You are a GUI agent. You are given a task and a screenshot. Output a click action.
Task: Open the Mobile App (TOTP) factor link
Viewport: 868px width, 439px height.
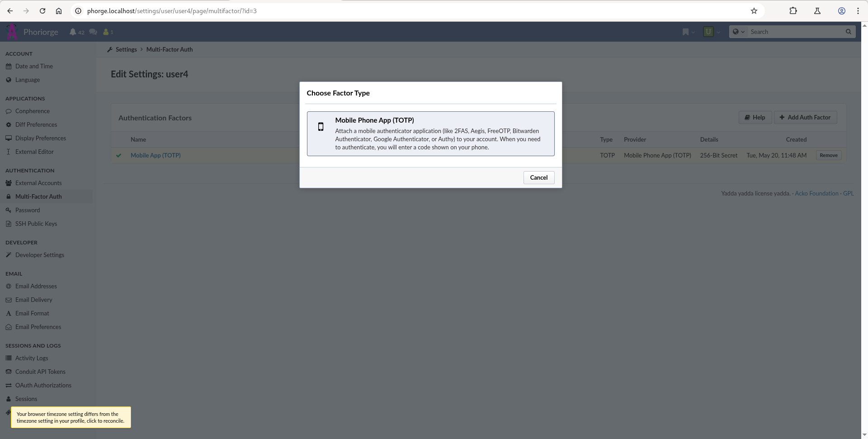coord(156,155)
